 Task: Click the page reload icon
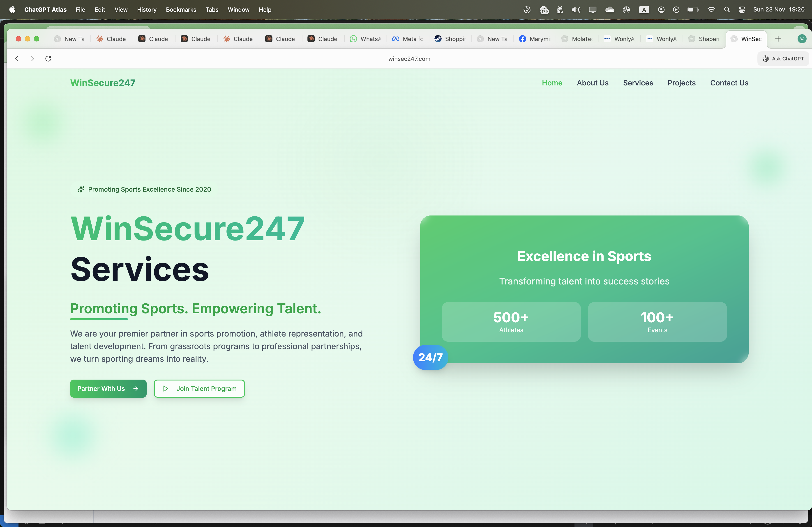click(x=48, y=58)
